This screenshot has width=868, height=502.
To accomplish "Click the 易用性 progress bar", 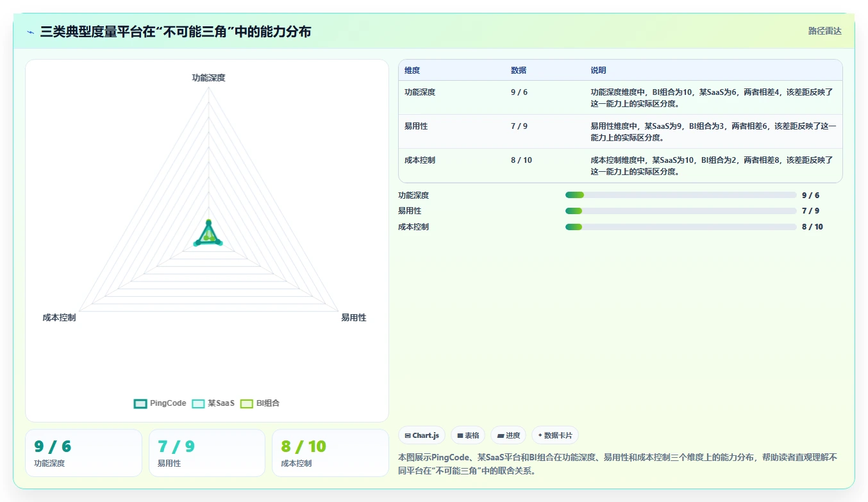I will [681, 211].
